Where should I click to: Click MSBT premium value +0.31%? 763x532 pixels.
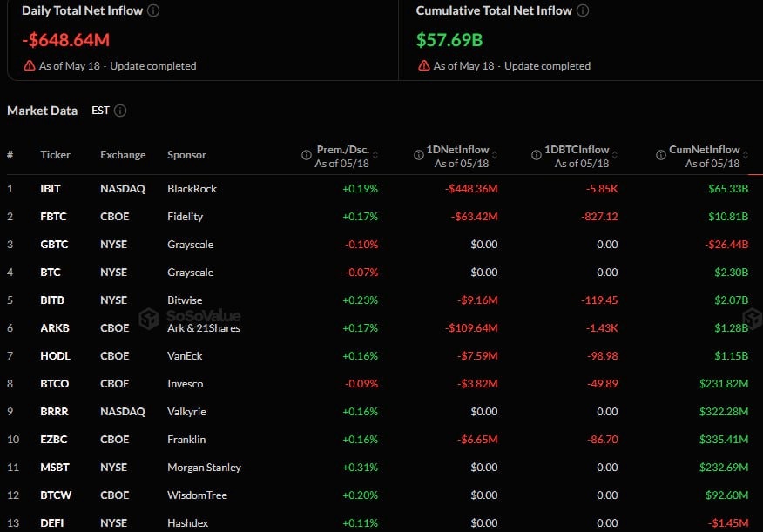pyautogui.click(x=360, y=468)
